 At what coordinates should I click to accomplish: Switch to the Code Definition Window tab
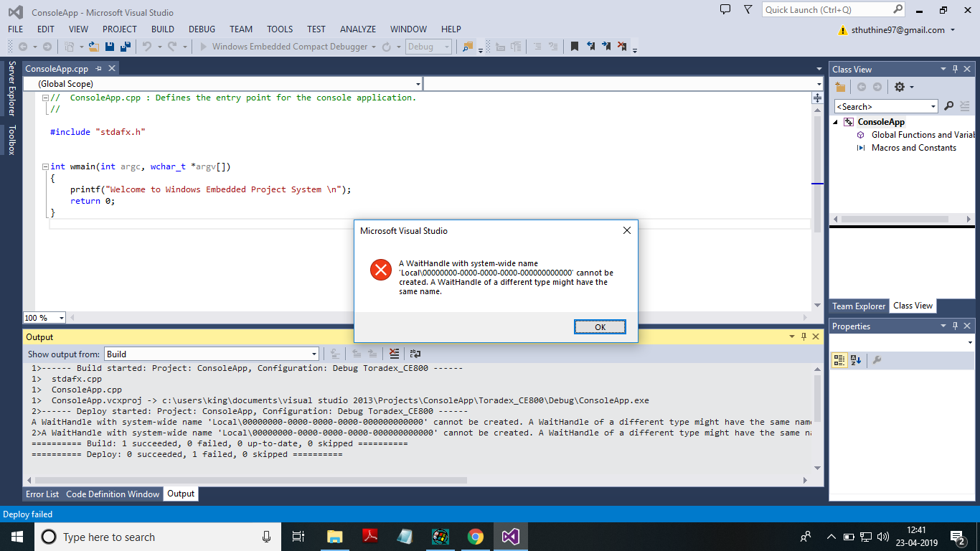click(113, 494)
